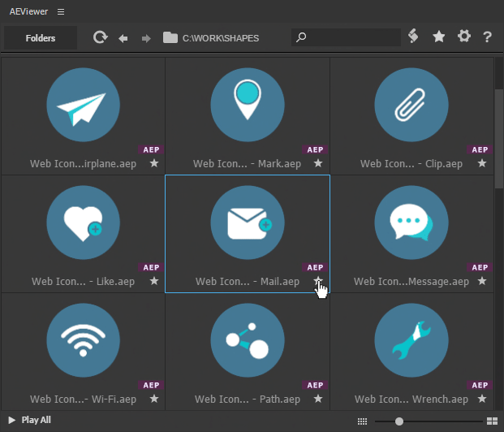Click the refresh folder icon

coord(101,37)
